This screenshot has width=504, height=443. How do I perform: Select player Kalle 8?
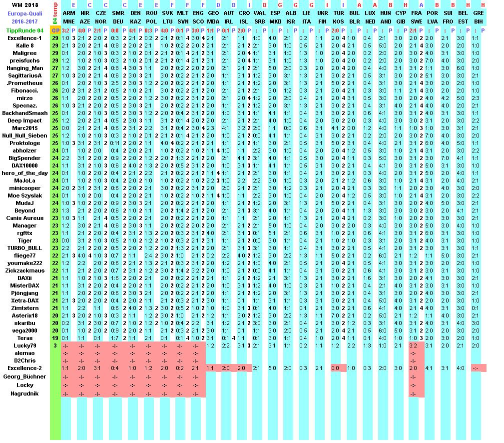[x=24, y=45]
